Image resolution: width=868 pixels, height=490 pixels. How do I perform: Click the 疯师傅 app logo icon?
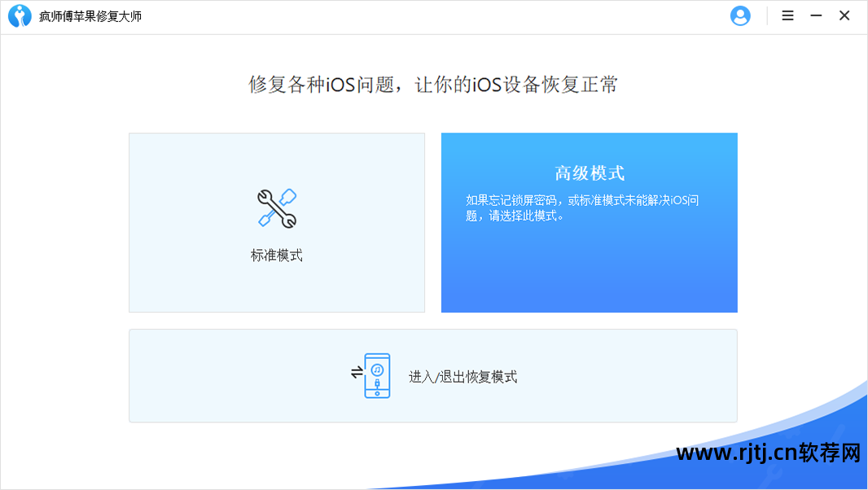pos(20,15)
